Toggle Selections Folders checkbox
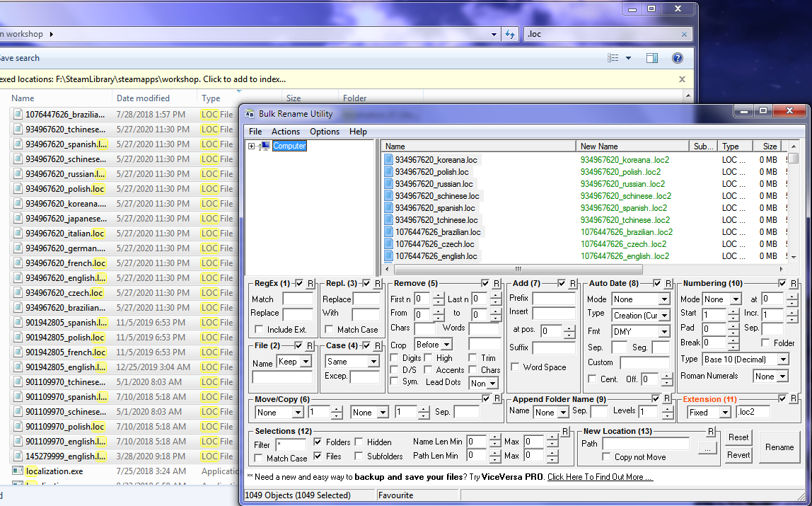Screen dimensions: 812x506 click(x=318, y=442)
